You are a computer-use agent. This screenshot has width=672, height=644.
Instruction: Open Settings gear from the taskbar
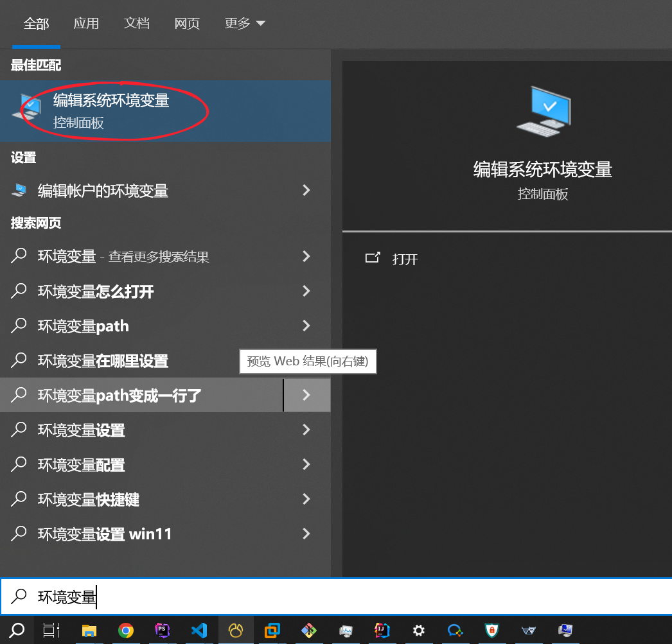pos(419,631)
